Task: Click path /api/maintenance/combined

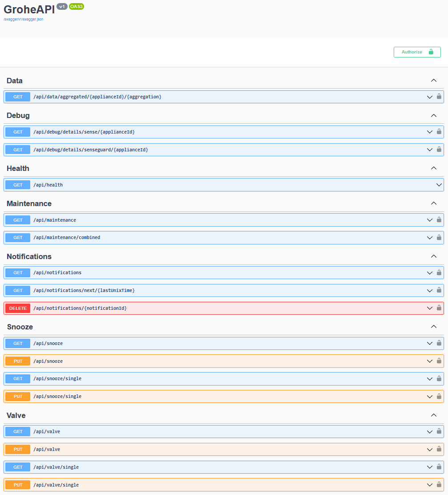Action: pyautogui.click(x=67, y=237)
